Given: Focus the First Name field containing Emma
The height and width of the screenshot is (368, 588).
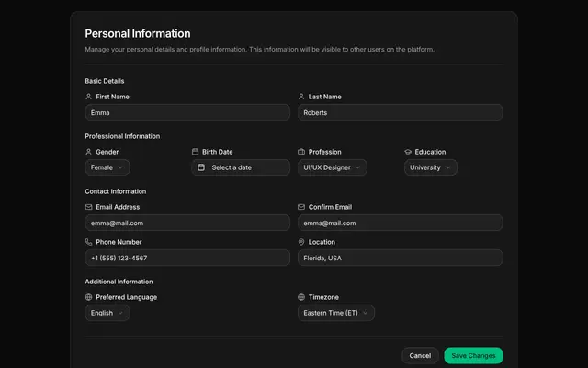Looking at the screenshot, I should click(x=187, y=112).
